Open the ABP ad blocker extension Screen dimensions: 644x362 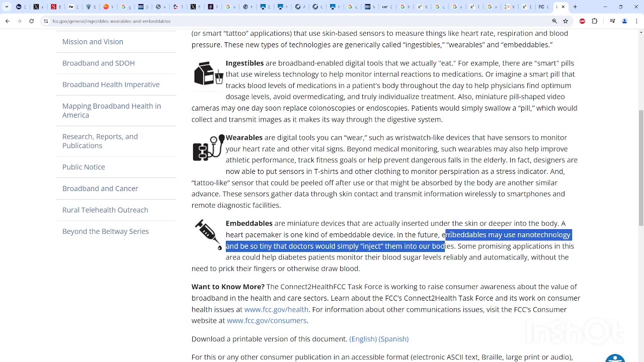(x=582, y=21)
